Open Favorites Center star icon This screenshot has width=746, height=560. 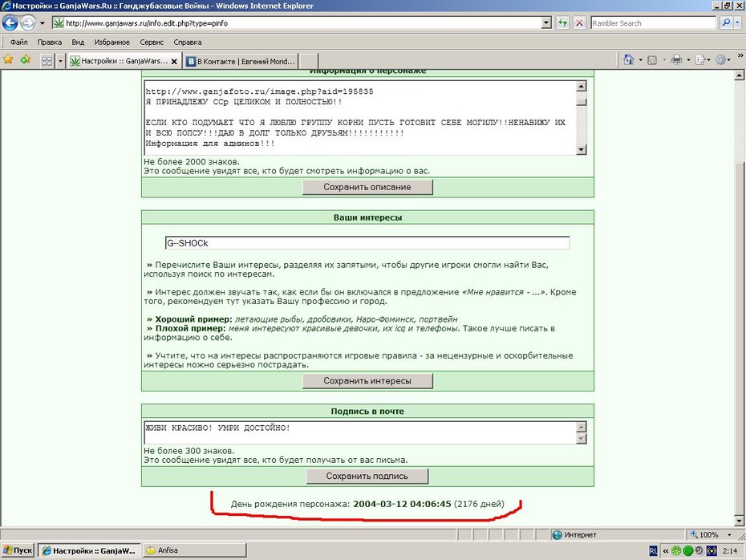8,59
